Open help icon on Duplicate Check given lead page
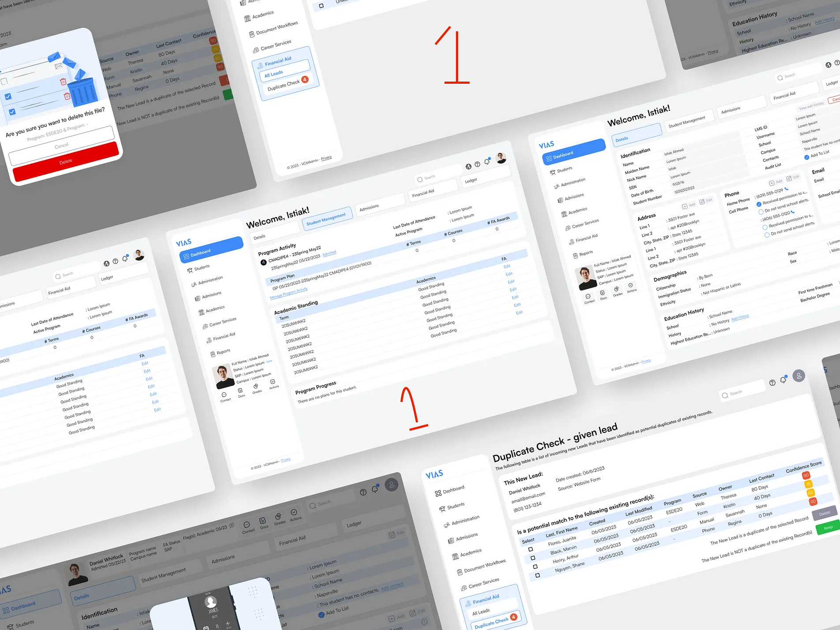840x630 pixels. tap(772, 383)
